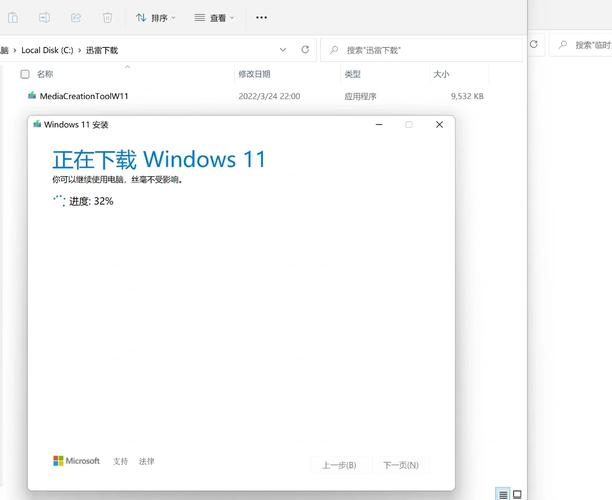The width and height of the screenshot is (612, 500).
Task: Click the paste icon in Explorer toolbar
Action: (13, 18)
